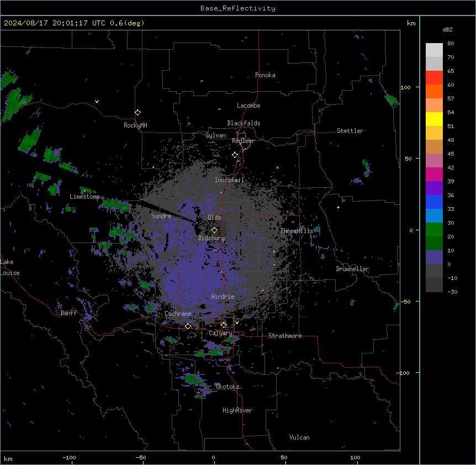476x465 pixels.
Task: Click the km unit label at top right
Action: click(x=411, y=23)
